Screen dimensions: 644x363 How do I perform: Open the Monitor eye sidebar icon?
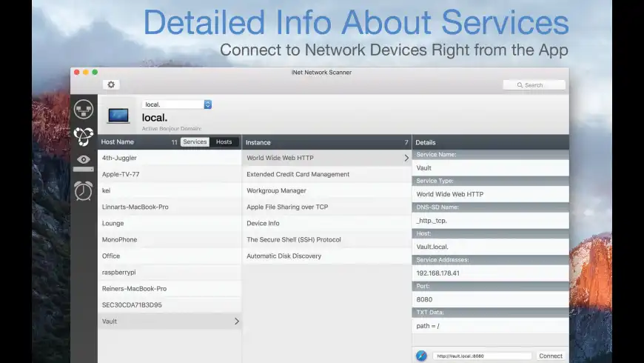click(x=84, y=163)
